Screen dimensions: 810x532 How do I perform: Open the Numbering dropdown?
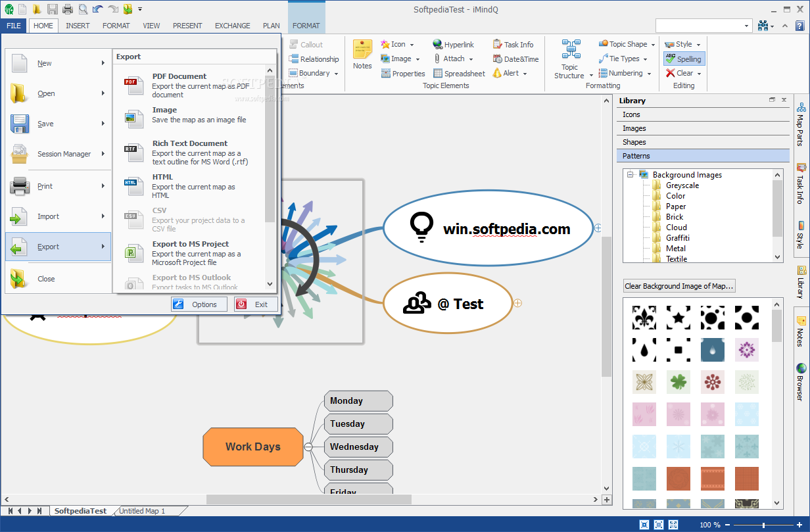(x=649, y=74)
